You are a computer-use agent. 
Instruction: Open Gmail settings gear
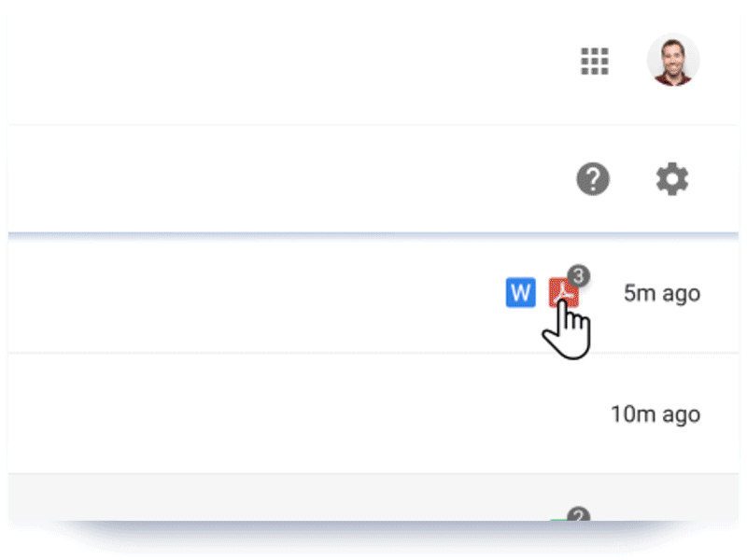tap(670, 179)
